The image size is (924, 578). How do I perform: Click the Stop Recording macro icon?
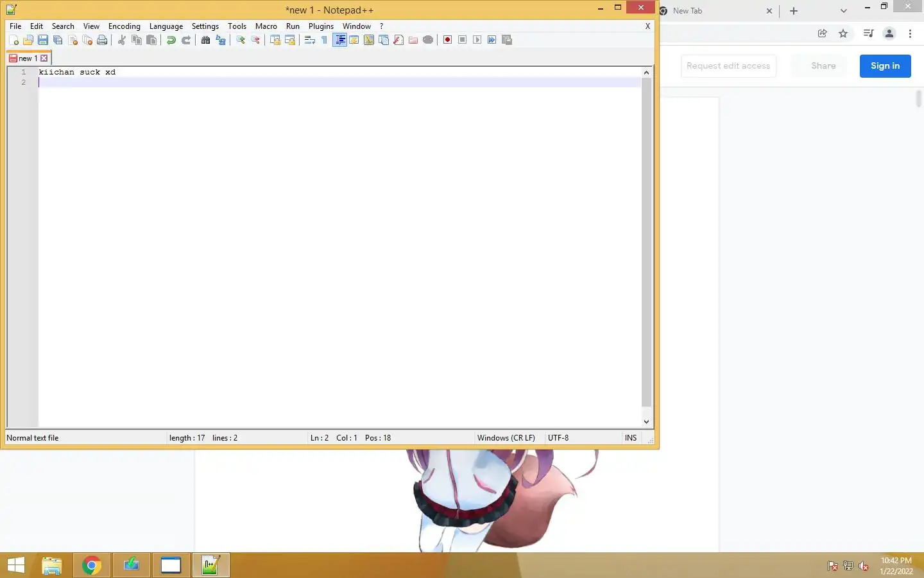[x=463, y=40]
